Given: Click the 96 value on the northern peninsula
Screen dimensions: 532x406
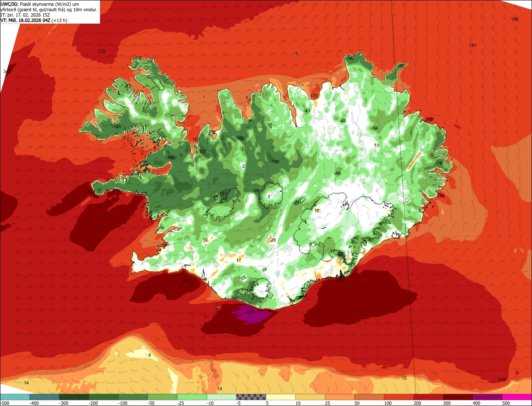Looking at the screenshot, I should pos(351,58).
